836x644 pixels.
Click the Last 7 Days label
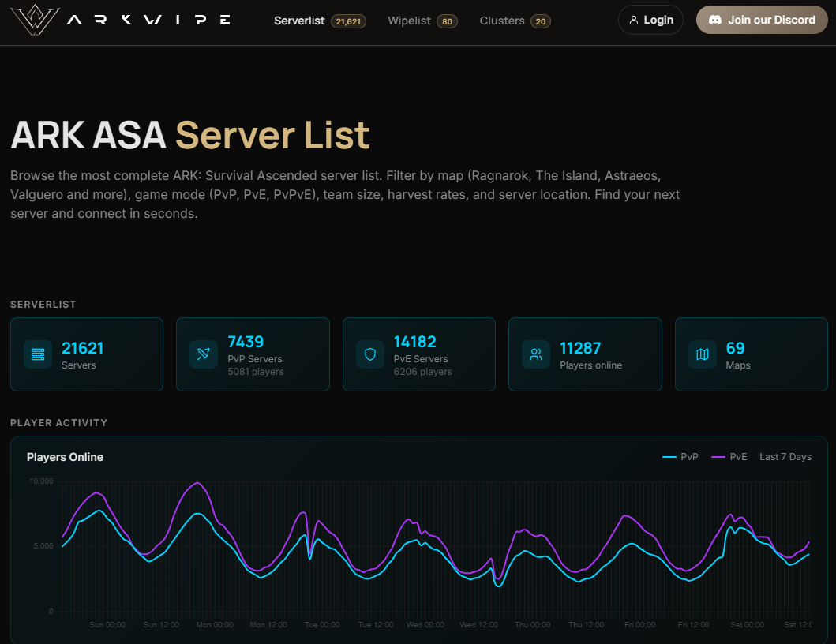pos(785,457)
